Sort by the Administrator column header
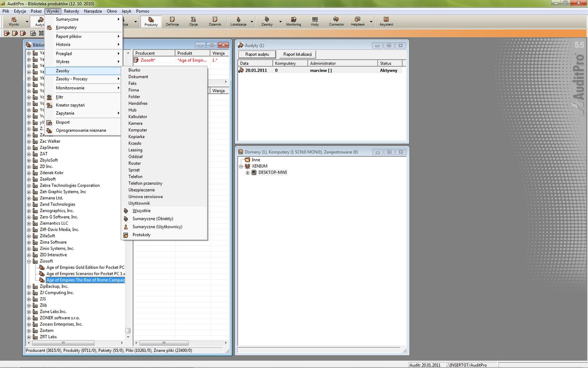588x368 pixels. click(x=343, y=63)
